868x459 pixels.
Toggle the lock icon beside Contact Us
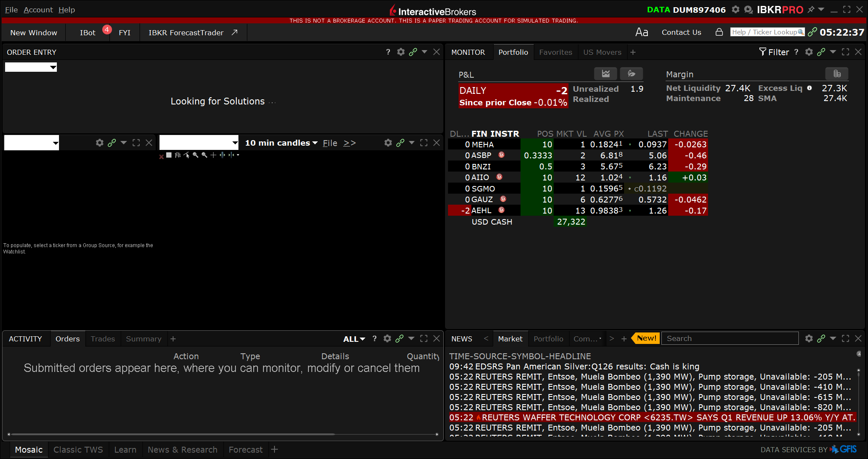(x=719, y=32)
